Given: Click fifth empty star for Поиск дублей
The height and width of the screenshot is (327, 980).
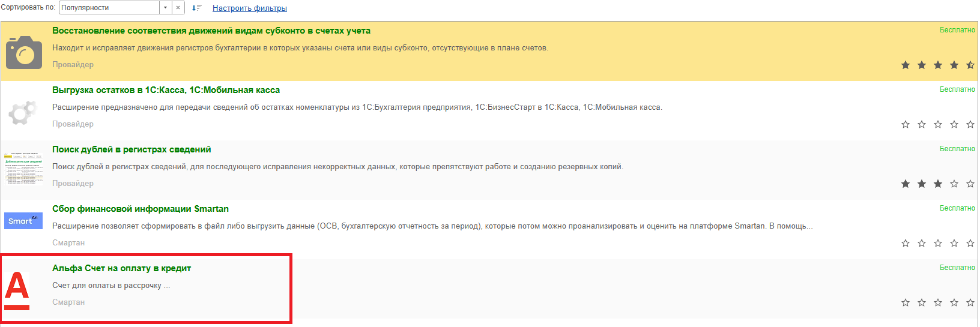Looking at the screenshot, I should (x=970, y=184).
